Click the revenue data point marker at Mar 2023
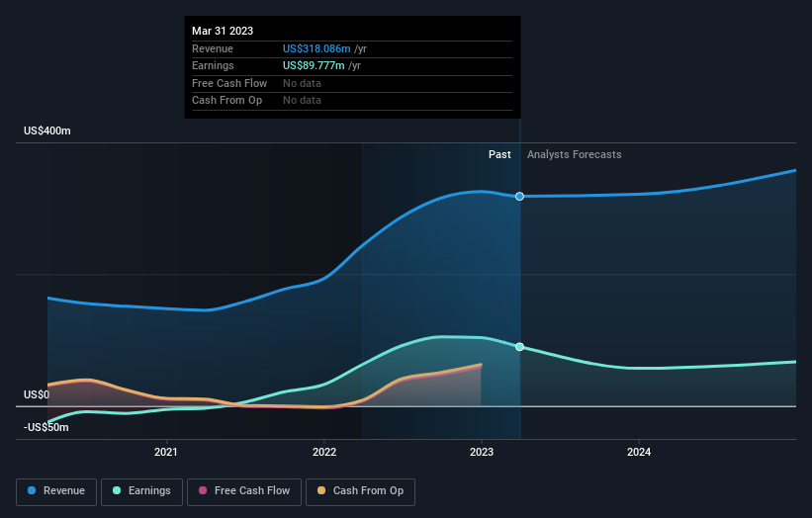The height and width of the screenshot is (518, 812). (x=519, y=196)
